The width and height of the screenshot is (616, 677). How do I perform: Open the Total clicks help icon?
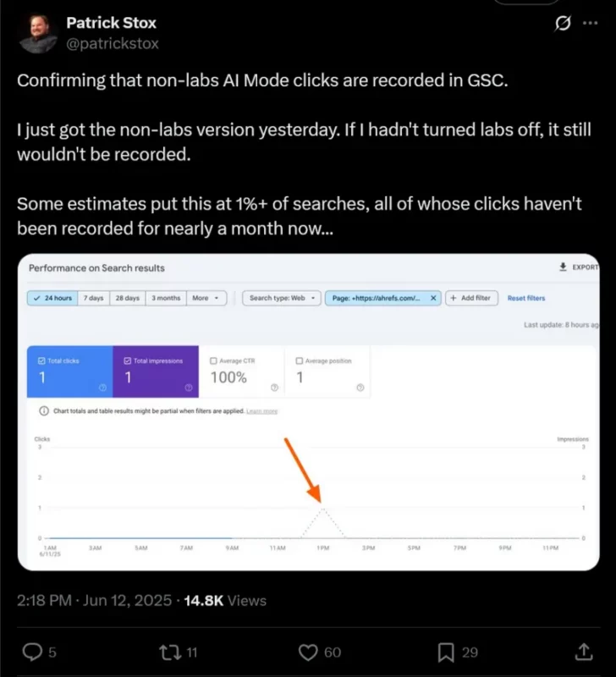(102, 388)
